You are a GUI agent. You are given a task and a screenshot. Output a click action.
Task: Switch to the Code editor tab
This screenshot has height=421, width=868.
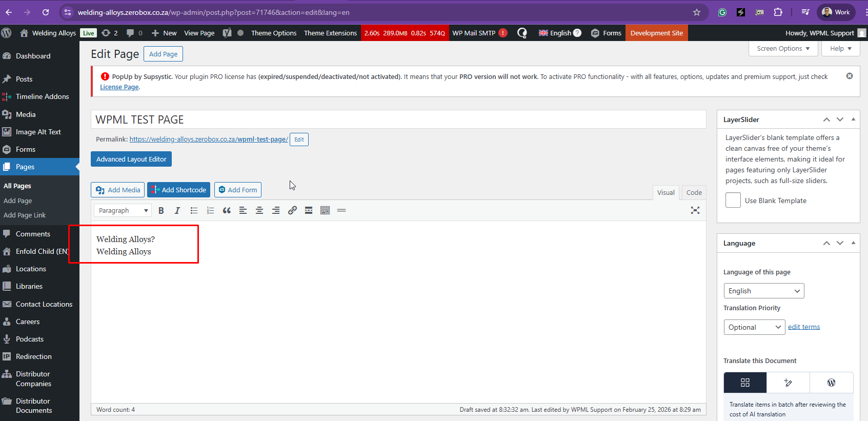[x=694, y=192]
